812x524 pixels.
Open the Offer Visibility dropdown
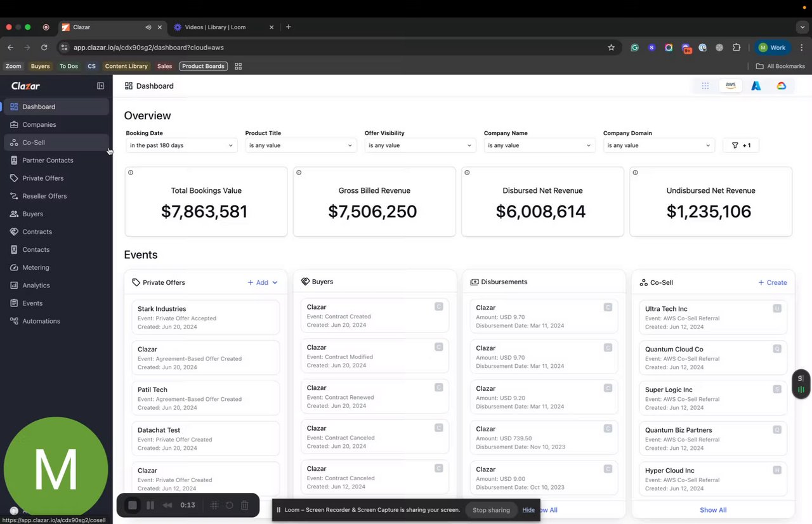420,145
